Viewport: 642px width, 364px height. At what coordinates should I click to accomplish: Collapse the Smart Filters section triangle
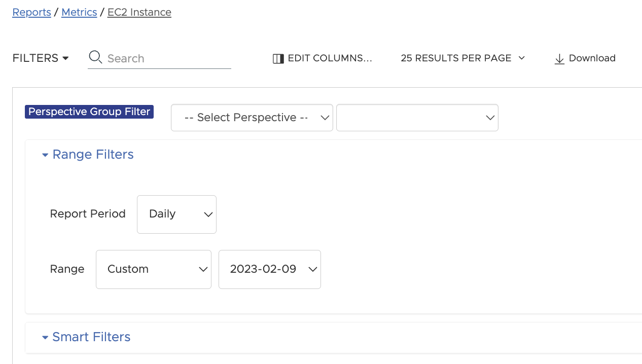tap(45, 338)
